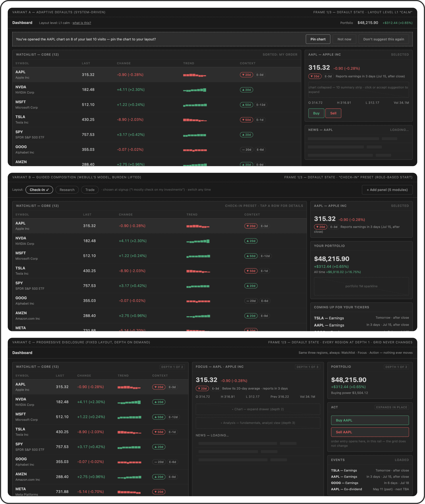Click 'EXPANDS IN PLACE' tag in Act panel
The height and width of the screenshot is (504, 425).
(392, 407)
